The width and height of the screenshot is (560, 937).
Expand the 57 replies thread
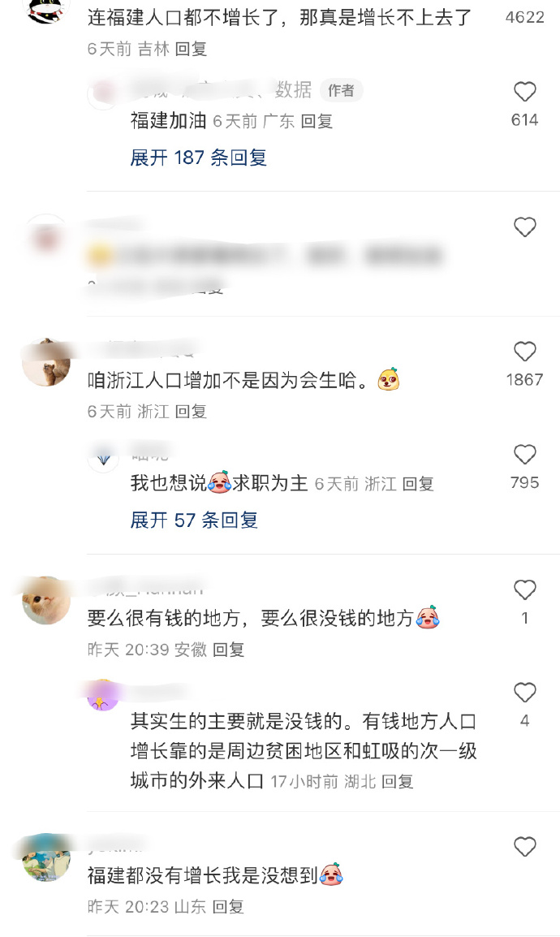pos(193,520)
